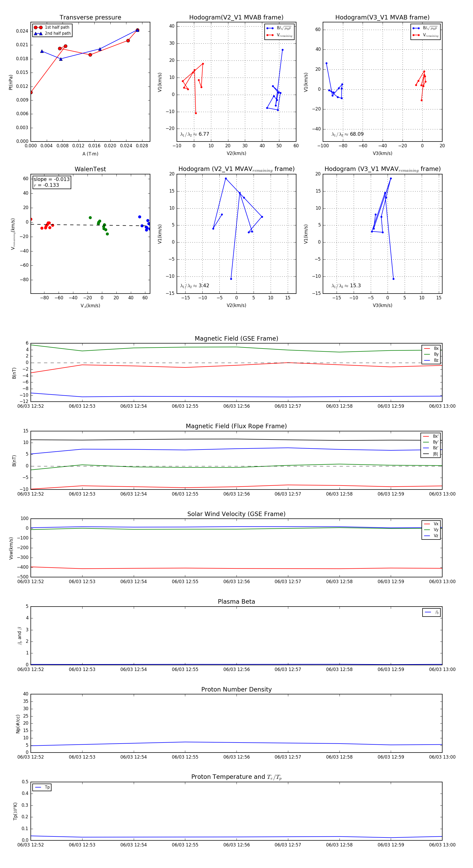Click the "Hodogram(V2_V1 MVAB frame)" title

[236, 18]
